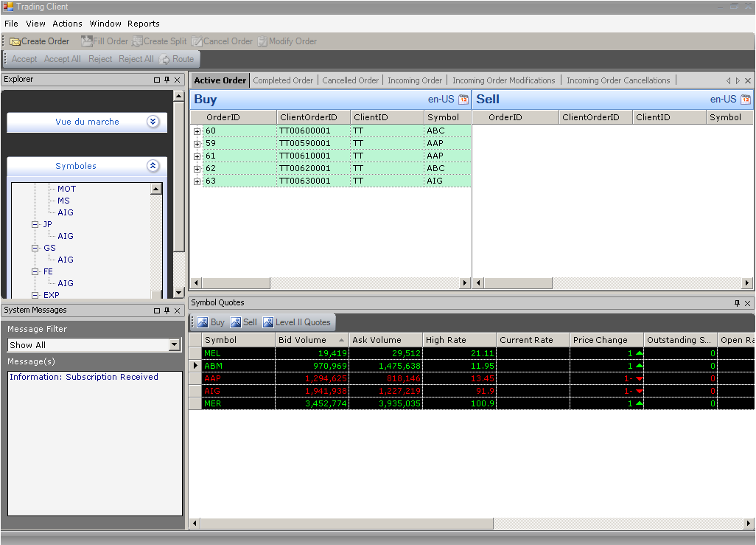Image resolution: width=756 pixels, height=545 pixels.
Task: Switch to the Completed Order tab
Action: pos(283,80)
